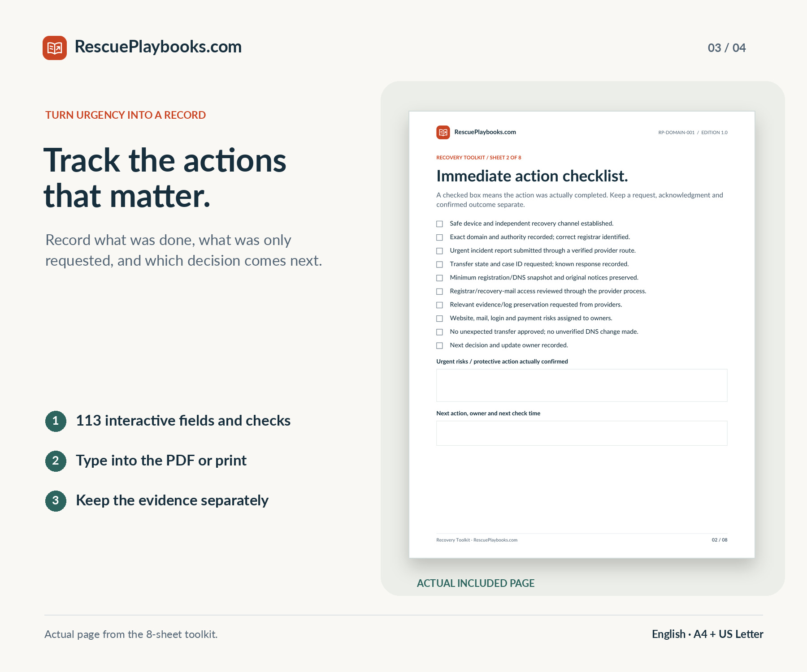Click the 'Next action, owner and next check time' field

click(x=581, y=433)
